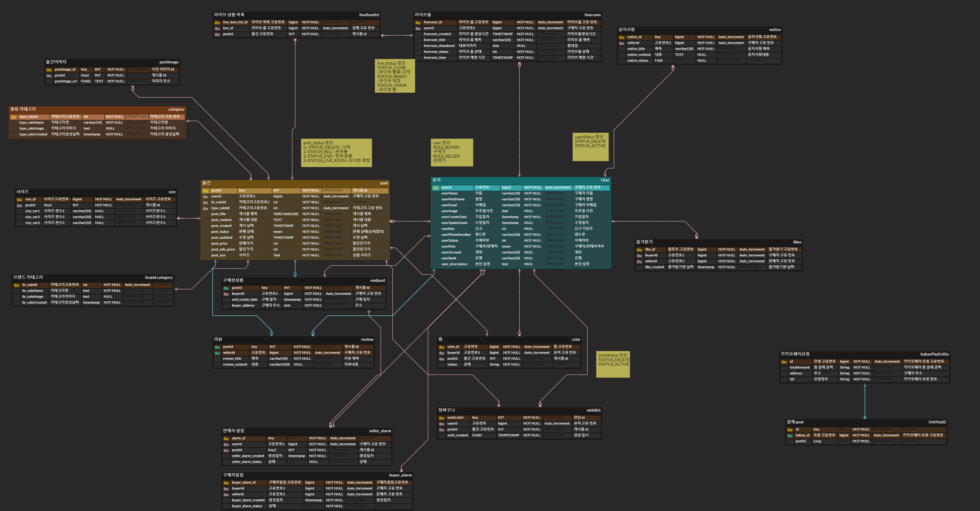Image resolution: width=980 pixels, height=511 pixels.
Task: Click the kakaoPayEntity table name
Action: (934, 354)
